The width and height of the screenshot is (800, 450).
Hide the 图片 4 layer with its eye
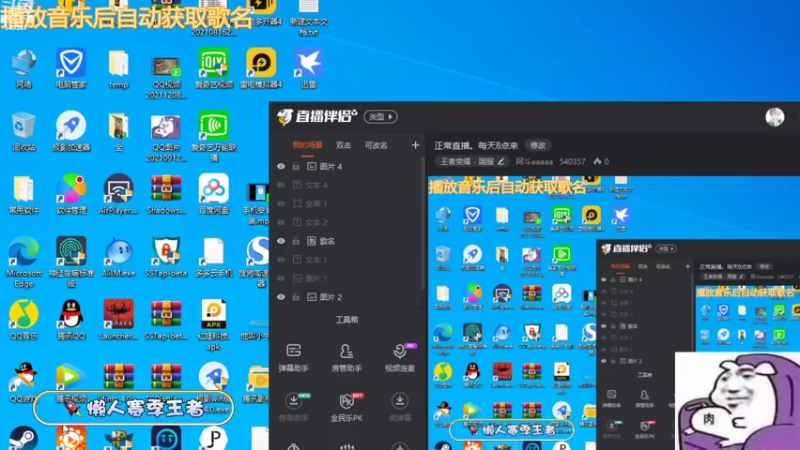coord(281,166)
